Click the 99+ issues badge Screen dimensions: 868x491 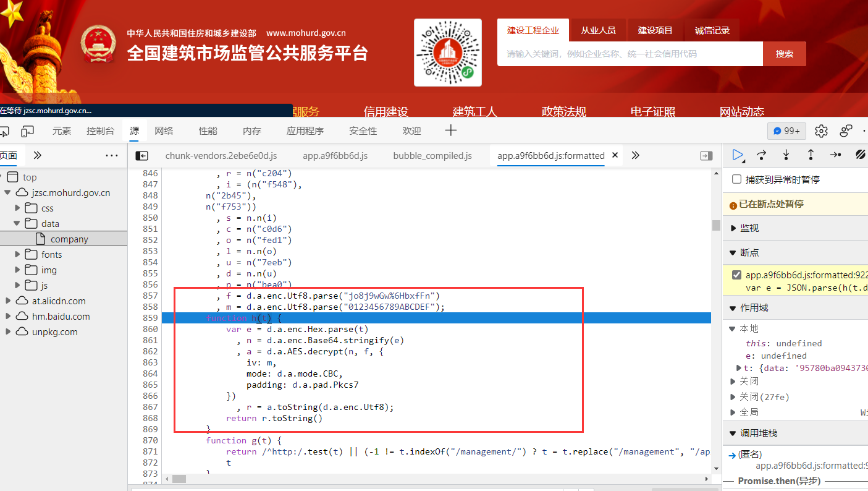pyautogui.click(x=786, y=131)
